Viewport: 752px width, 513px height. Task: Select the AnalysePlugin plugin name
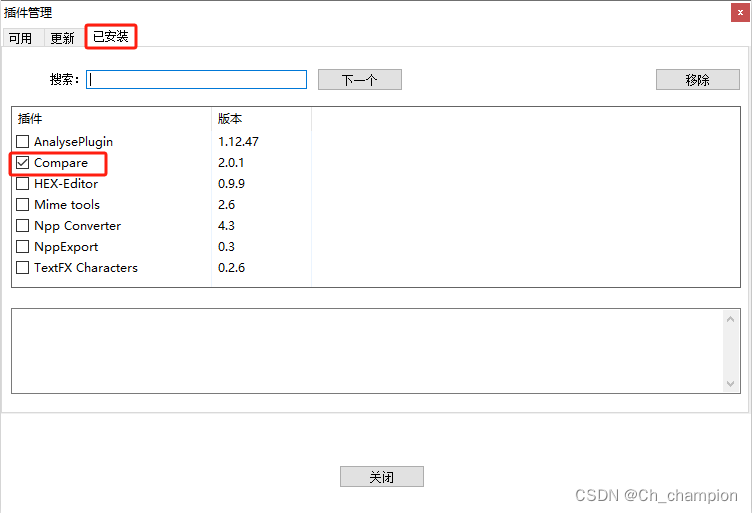(x=73, y=142)
